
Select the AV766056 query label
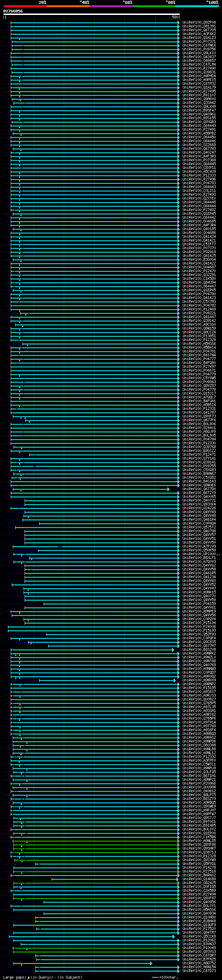(x=13, y=11)
